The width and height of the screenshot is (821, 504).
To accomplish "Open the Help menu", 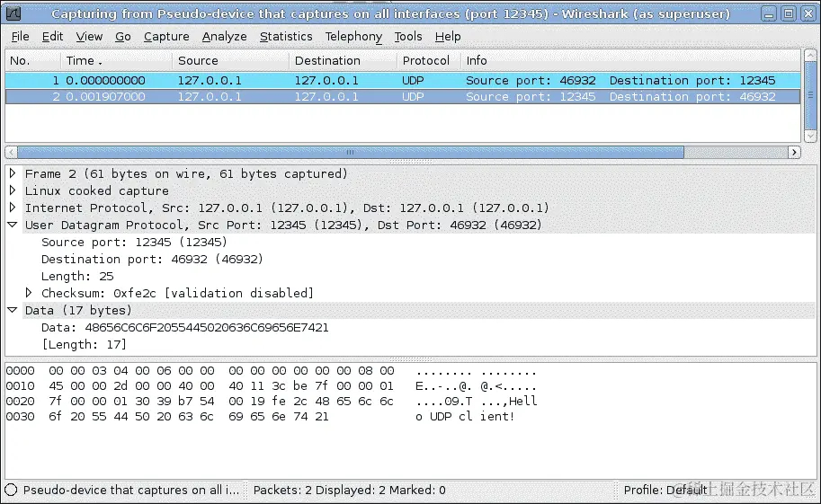I will (448, 36).
